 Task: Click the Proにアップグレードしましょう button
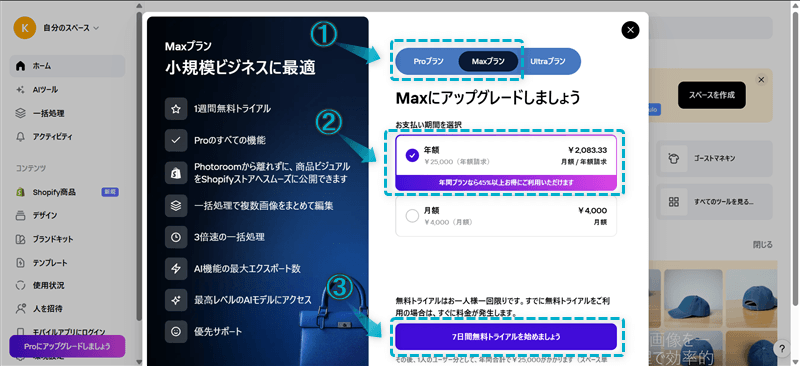tap(67, 347)
